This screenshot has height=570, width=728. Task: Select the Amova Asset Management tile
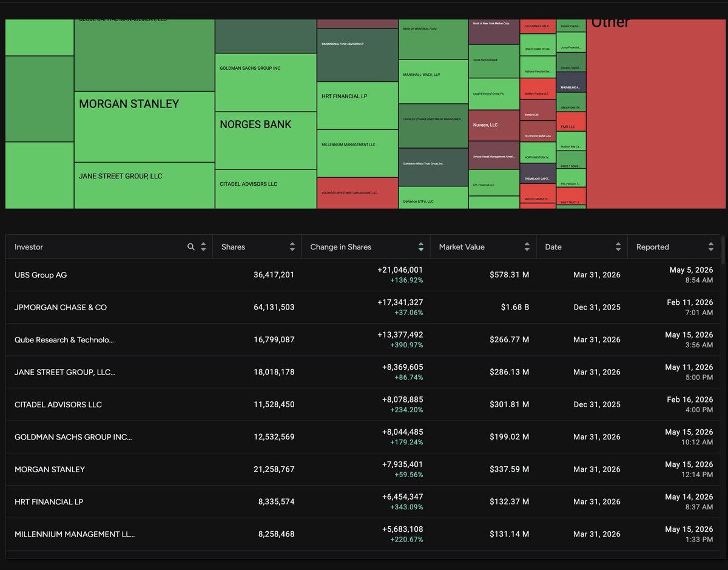coord(494,155)
